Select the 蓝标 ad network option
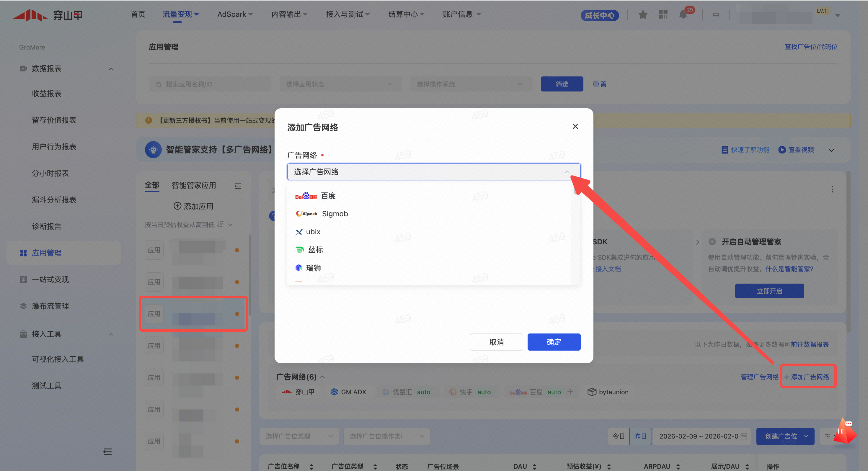 [x=315, y=250]
